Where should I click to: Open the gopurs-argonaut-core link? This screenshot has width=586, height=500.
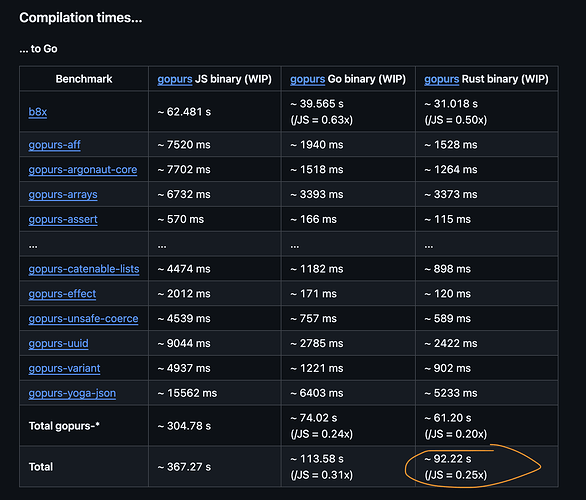click(83, 170)
